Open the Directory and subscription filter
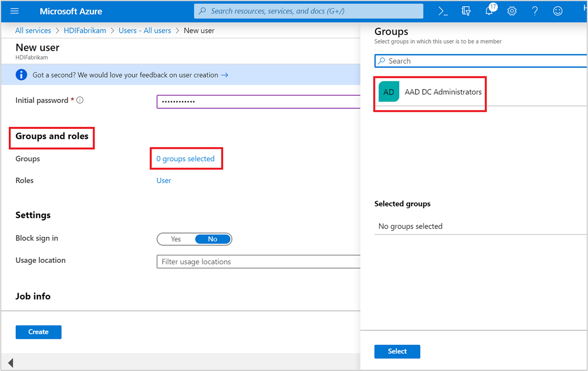Viewport: 588px width, 371px height. pyautogui.click(x=465, y=11)
